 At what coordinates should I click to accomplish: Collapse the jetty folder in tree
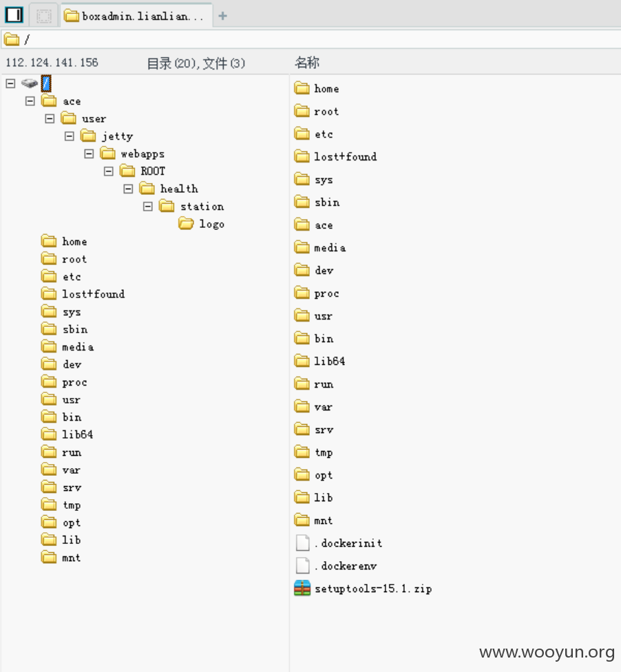coord(70,136)
